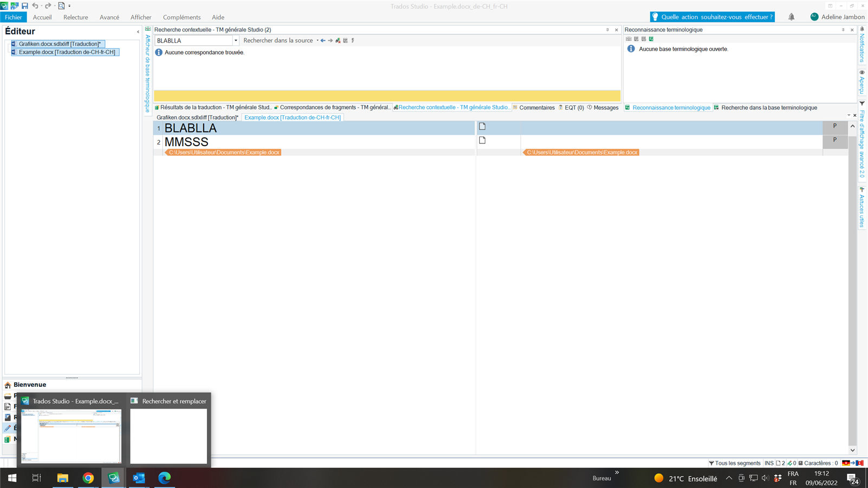
Task: Open the 'Rechercher dans la source' dropdown arrow
Action: coord(317,41)
